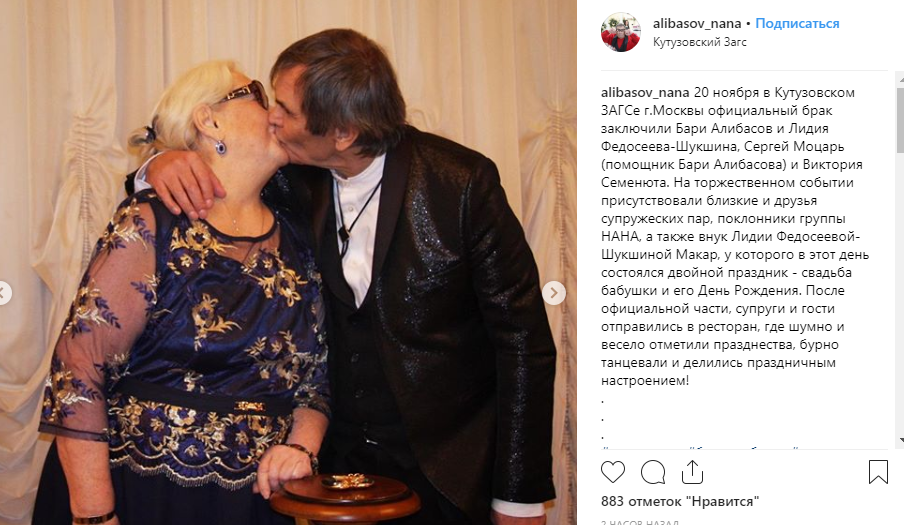Save the post with the bookmark icon
The height and width of the screenshot is (525, 904).
tap(877, 471)
